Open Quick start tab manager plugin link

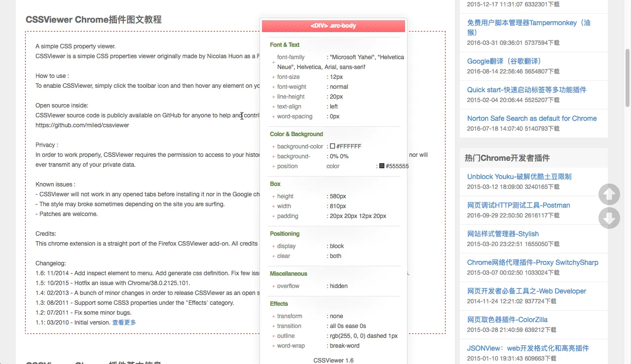[x=526, y=90]
